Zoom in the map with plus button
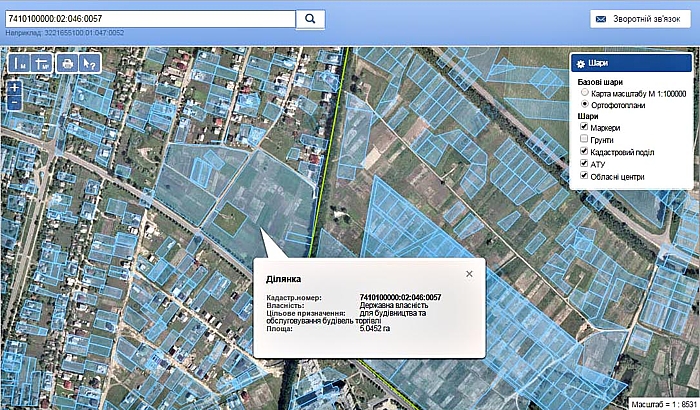 (15, 88)
